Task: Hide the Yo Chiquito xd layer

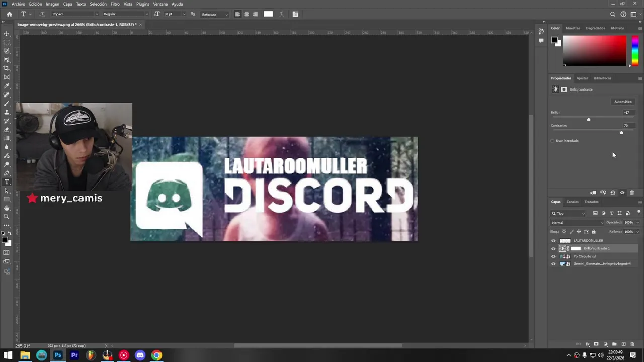Action: coord(554,256)
